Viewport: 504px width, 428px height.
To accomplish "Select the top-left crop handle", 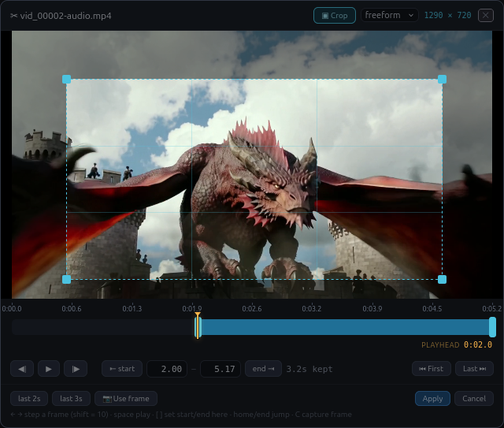I will point(66,79).
